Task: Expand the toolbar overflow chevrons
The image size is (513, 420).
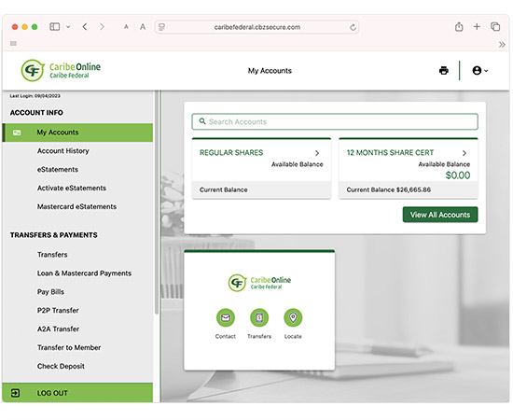Action: point(502,45)
